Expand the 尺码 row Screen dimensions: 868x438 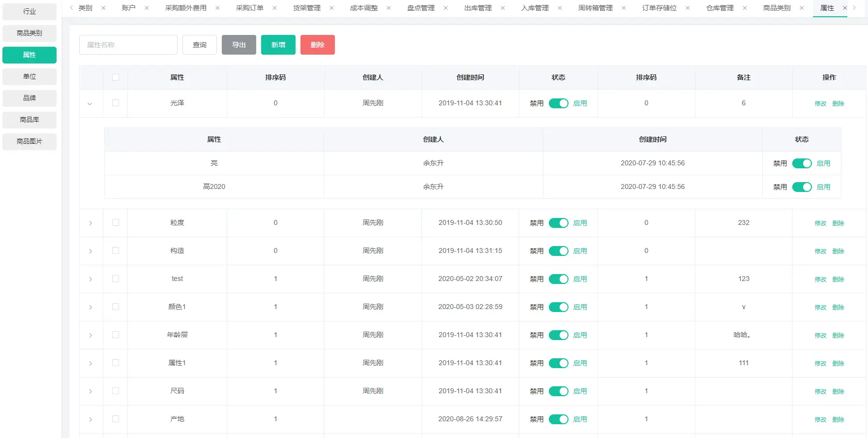tap(90, 392)
